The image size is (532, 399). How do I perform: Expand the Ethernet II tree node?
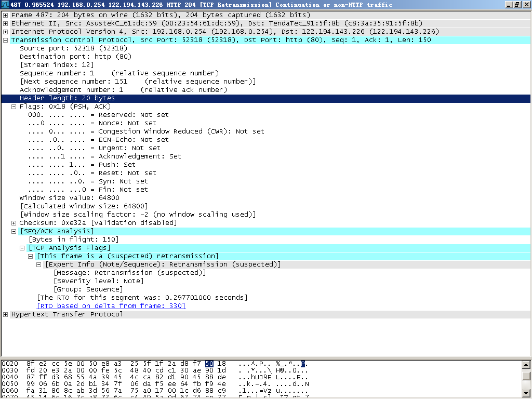pyautogui.click(x=5, y=23)
